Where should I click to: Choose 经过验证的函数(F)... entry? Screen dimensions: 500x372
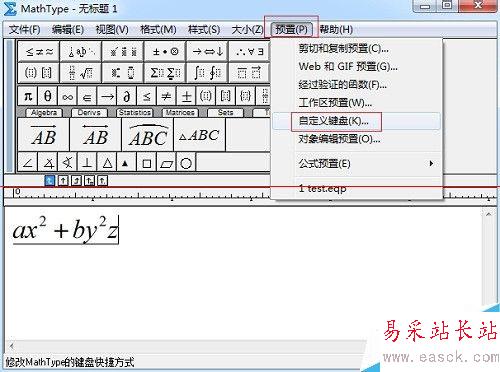(357, 85)
